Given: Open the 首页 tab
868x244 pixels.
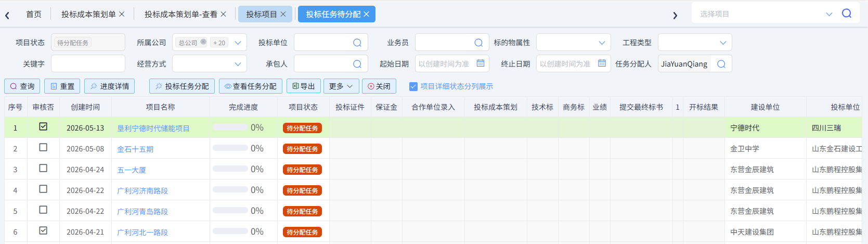Looking at the screenshot, I should click(34, 14).
